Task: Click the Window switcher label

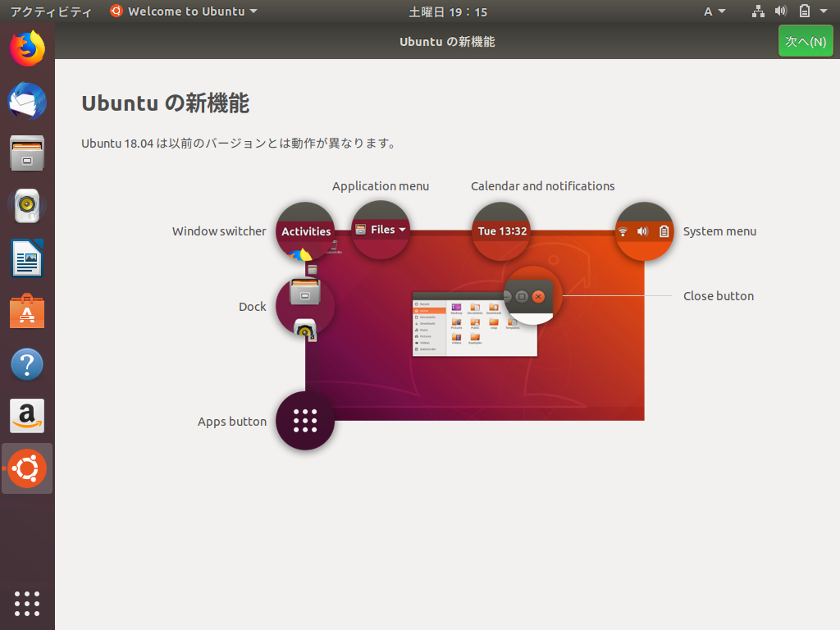Action: pos(219,231)
